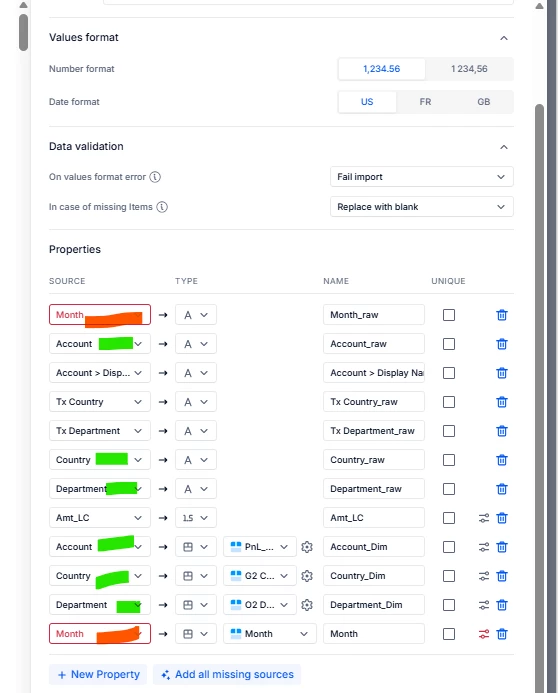Edit the Tx Department_raw name field
Image resolution: width=558 pixels, height=693 pixels.
374,431
